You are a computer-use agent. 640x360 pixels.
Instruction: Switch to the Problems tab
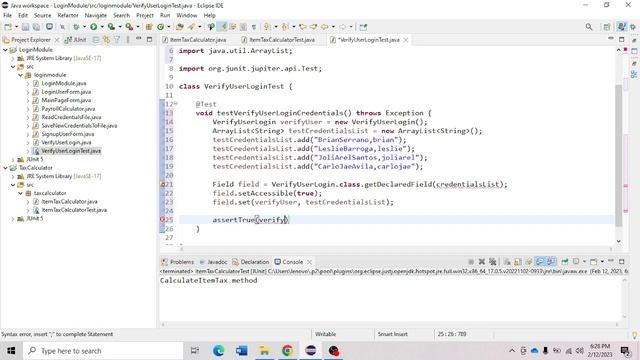(x=178, y=262)
